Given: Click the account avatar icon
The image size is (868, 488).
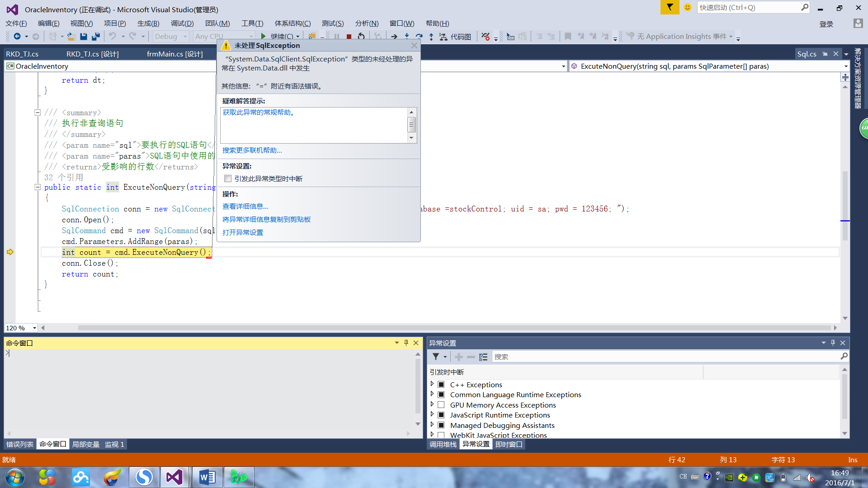Looking at the screenshot, I should 858,23.
